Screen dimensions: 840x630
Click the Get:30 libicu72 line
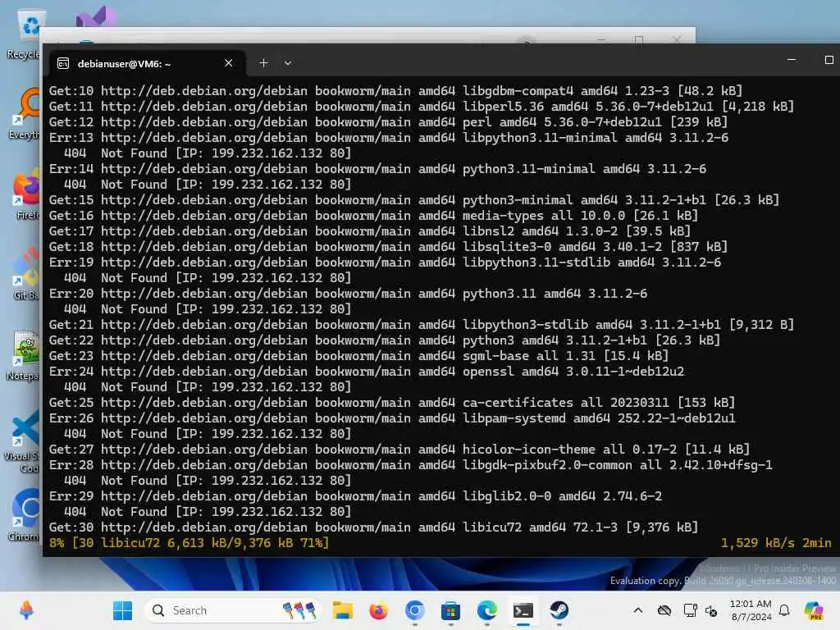coord(373,527)
